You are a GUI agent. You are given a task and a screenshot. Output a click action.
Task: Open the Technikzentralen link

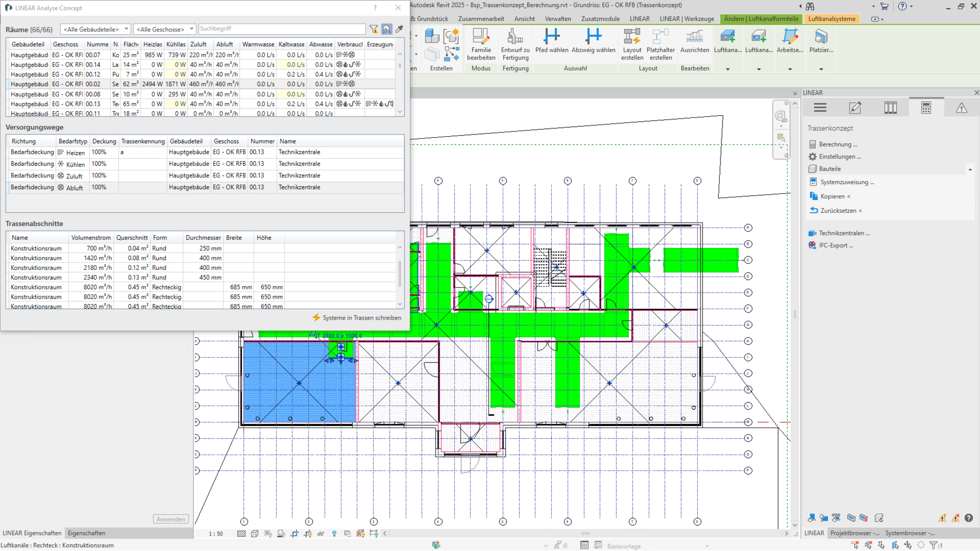tap(844, 233)
